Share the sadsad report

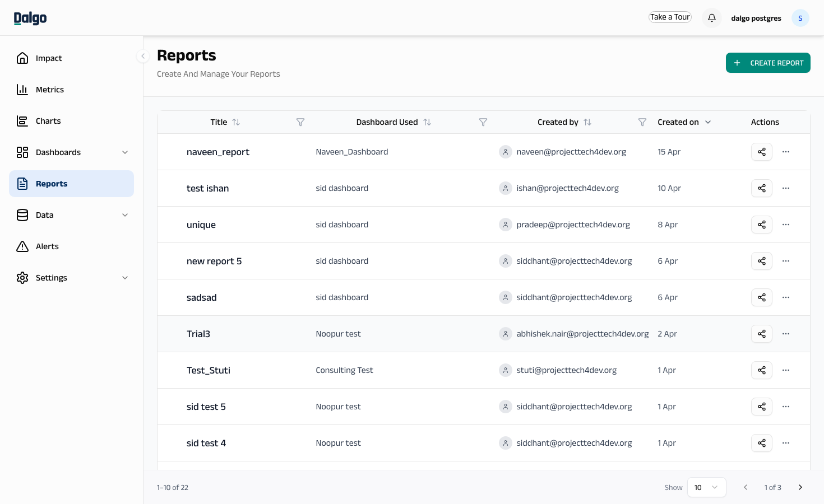coord(762,297)
